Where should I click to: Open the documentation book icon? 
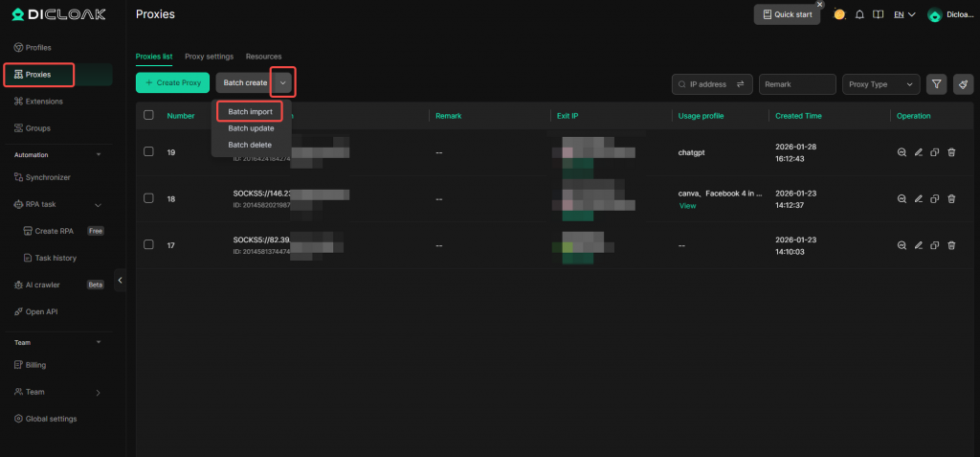[877, 14]
